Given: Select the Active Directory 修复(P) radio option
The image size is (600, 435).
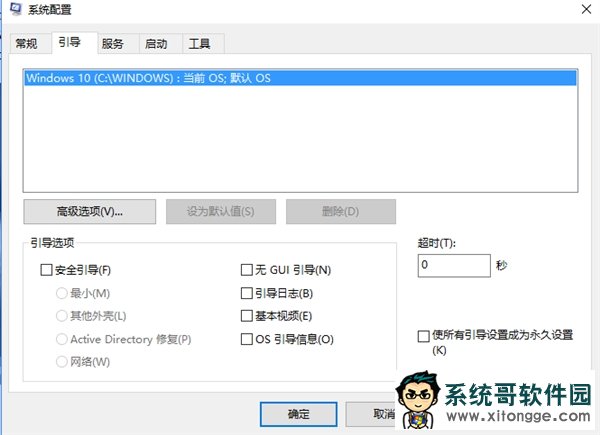Looking at the screenshot, I should pos(62,339).
